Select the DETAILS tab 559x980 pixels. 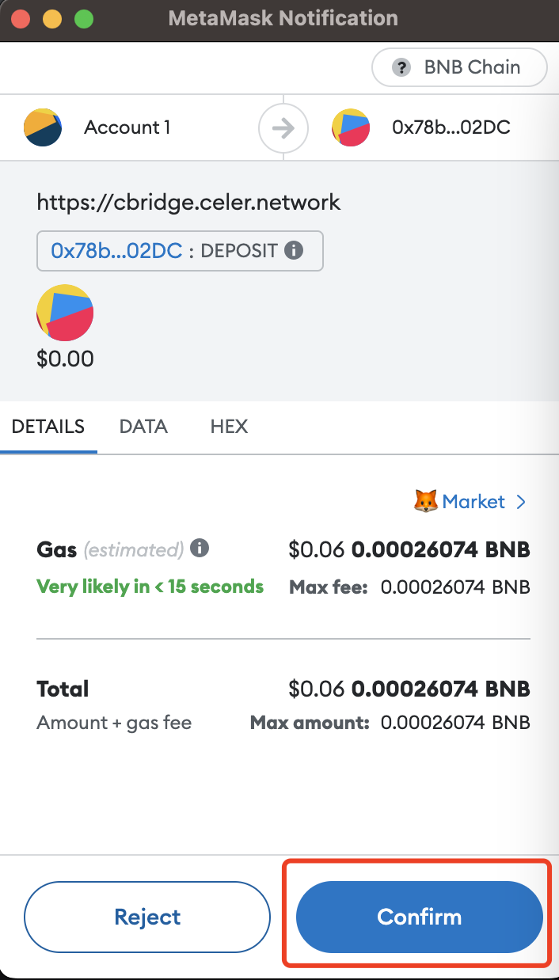coord(48,427)
